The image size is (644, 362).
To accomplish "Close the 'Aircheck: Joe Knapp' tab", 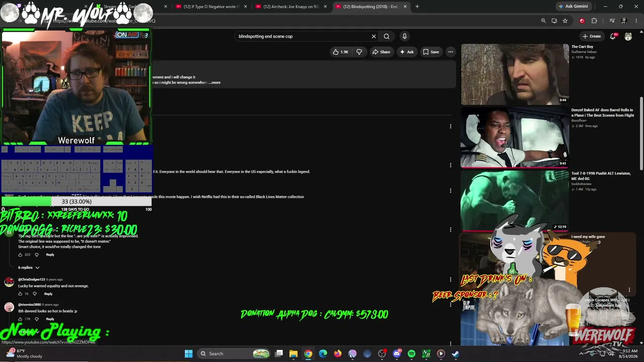I will point(325,7).
